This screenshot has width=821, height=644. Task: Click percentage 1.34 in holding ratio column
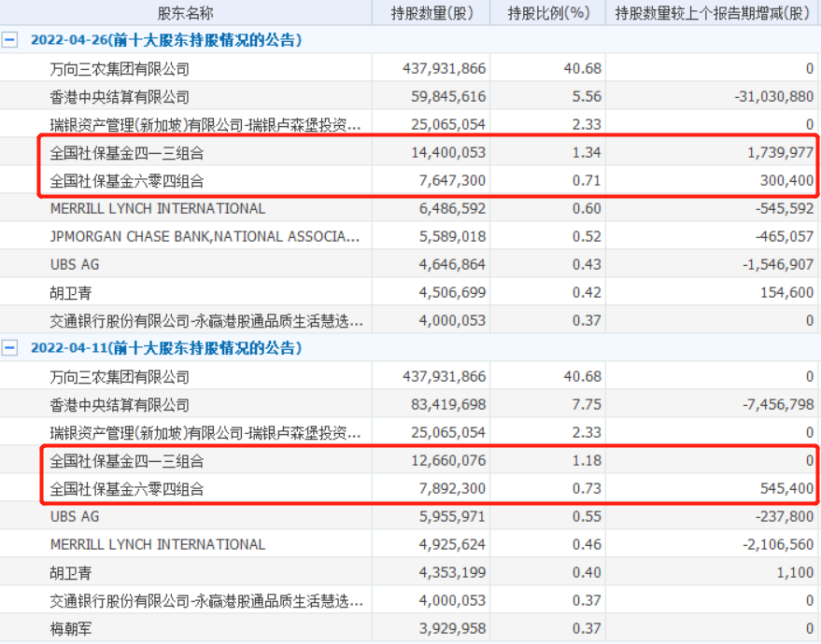(x=587, y=153)
